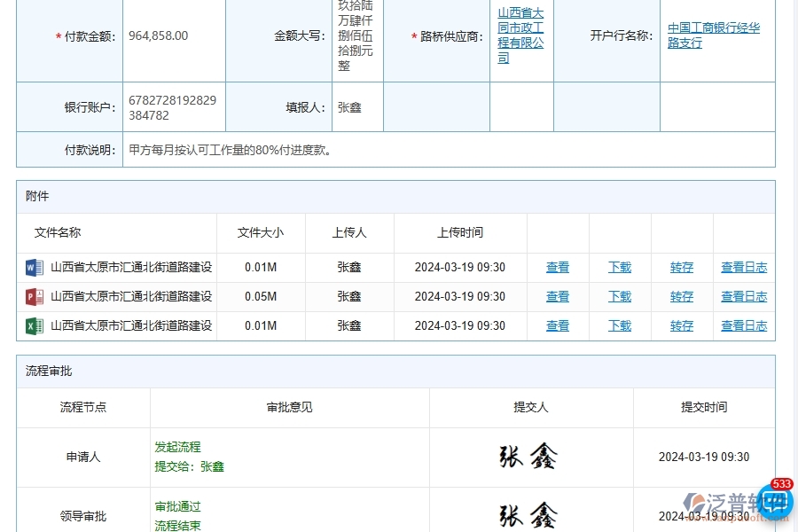Click 张鑫 signature in the applicant row

pyautogui.click(x=529, y=456)
